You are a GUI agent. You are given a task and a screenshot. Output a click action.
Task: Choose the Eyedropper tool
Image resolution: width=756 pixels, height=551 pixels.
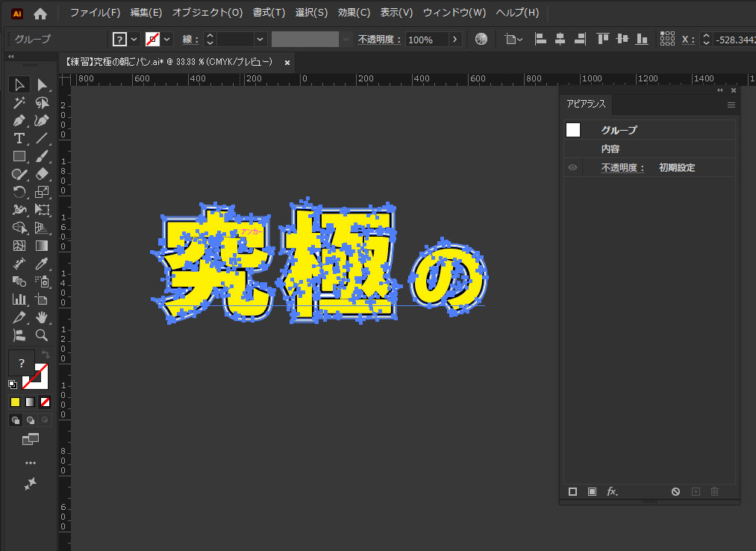43,264
